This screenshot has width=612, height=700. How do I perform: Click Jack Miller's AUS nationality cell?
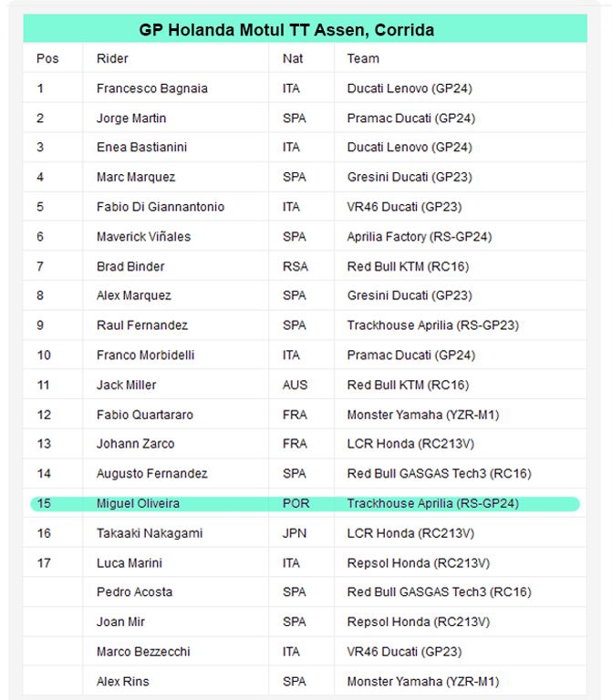pyautogui.click(x=295, y=385)
